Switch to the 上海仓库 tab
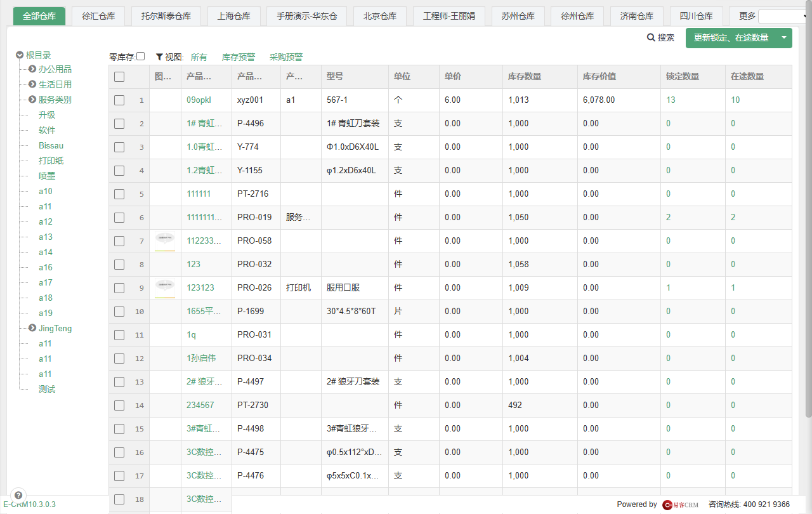The width and height of the screenshot is (812, 514). click(233, 16)
